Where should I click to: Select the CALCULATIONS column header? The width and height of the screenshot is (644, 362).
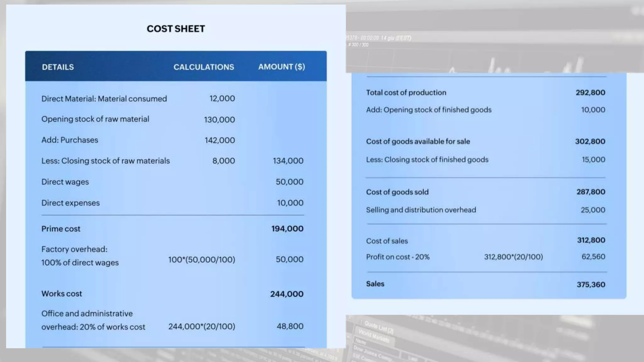pos(204,67)
